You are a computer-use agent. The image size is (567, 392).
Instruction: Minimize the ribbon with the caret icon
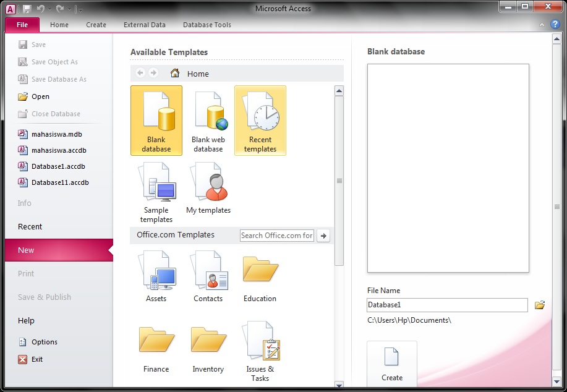pyautogui.click(x=542, y=25)
